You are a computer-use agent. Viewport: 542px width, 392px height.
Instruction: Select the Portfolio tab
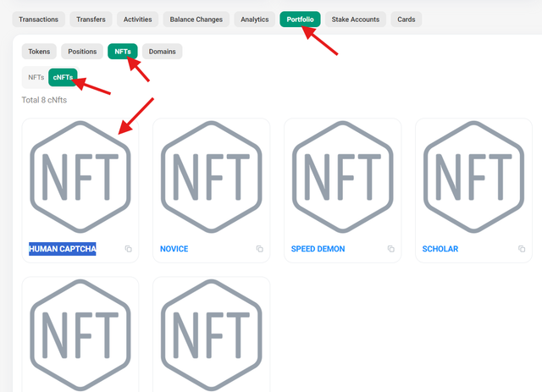click(x=300, y=19)
